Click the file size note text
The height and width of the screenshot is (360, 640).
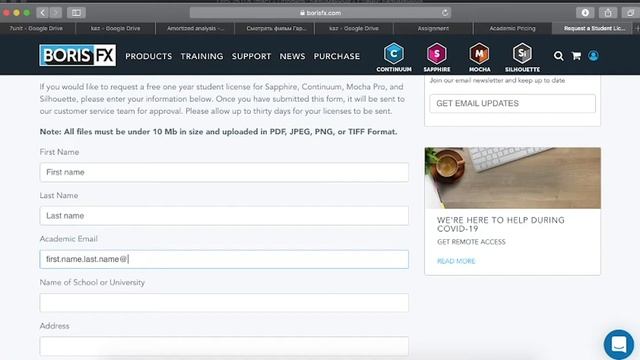coord(218,132)
